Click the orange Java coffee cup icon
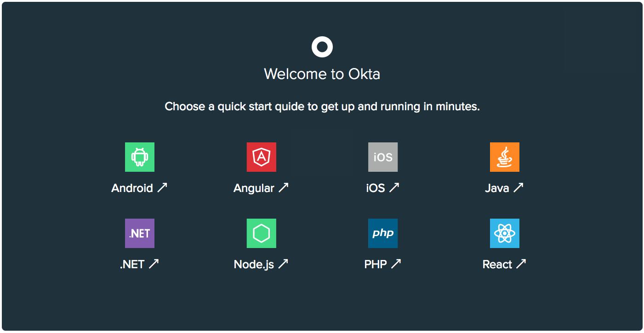 (x=505, y=157)
